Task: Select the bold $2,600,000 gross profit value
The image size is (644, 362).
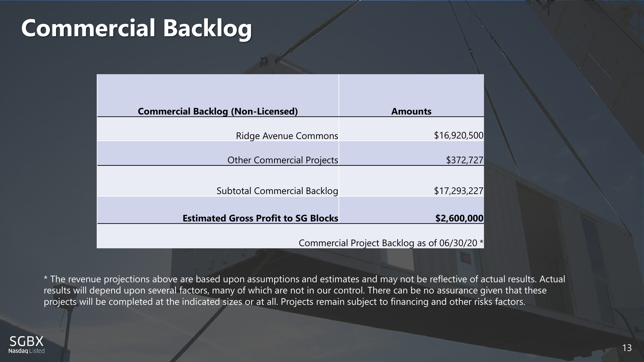Action: 459,218
